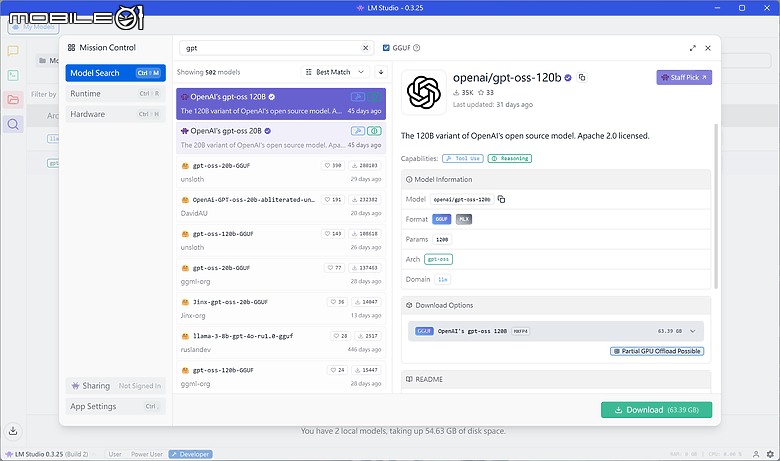The width and height of the screenshot is (780, 461).
Task: Click the gpt-oss architecture tag
Action: pyautogui.click(x=438, y=259)
